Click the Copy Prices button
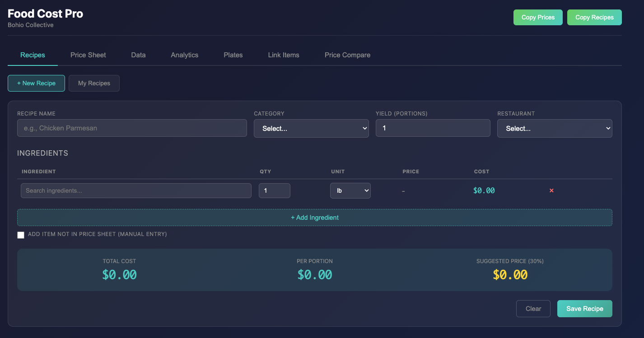The image size is (644, 338). [x=538, y=17]
